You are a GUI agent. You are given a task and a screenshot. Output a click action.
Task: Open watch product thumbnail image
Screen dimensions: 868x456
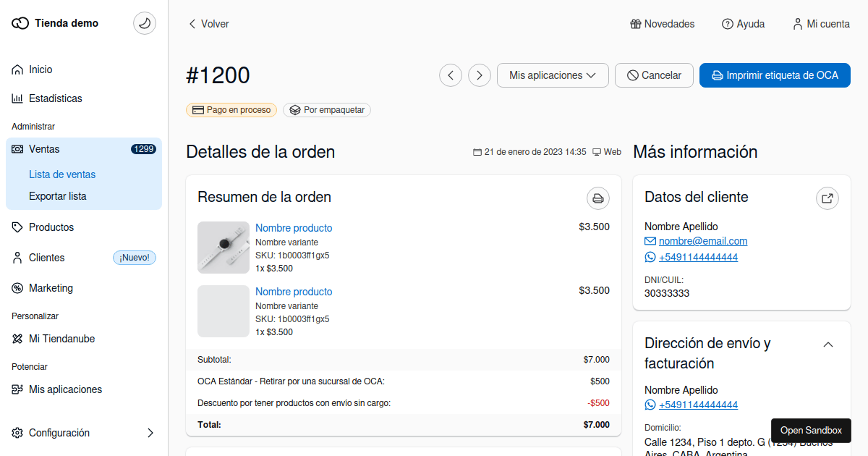tap(224, 248)
